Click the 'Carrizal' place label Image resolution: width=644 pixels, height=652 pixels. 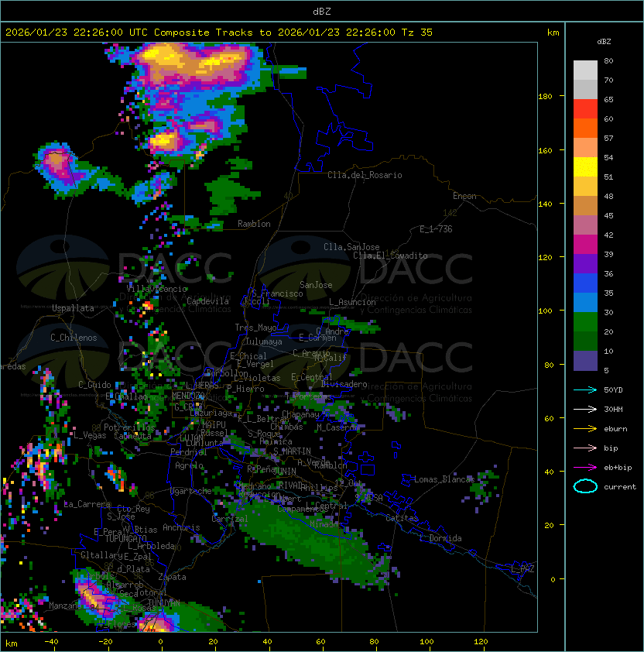tap(230, 519)
